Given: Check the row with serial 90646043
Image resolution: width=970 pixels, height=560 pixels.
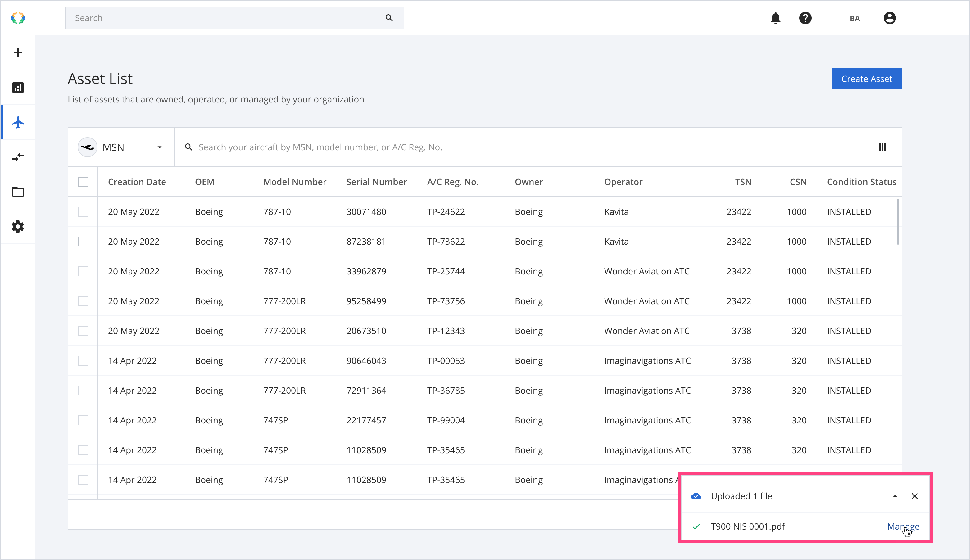Looking at the screenshot, I should (83, 361).
